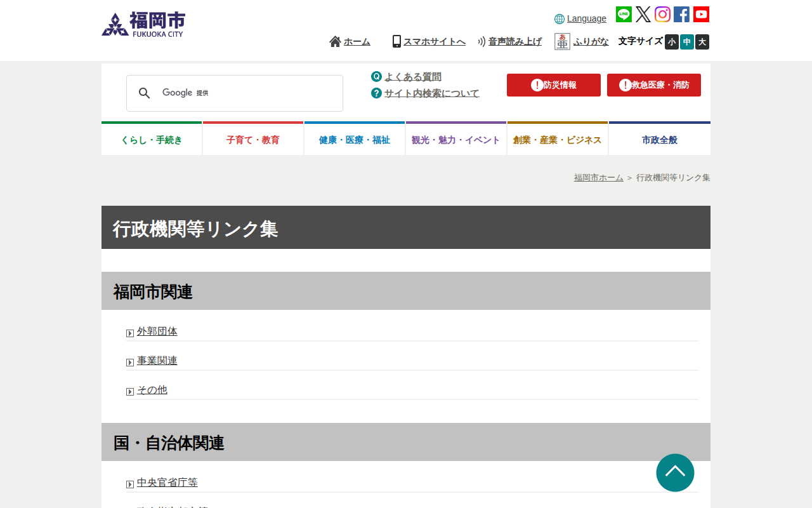The width and height of the screenshot is (812, 508).
Task: Open the 創業・産業・ビジネス menu tab
Action: tap(558, 138)
